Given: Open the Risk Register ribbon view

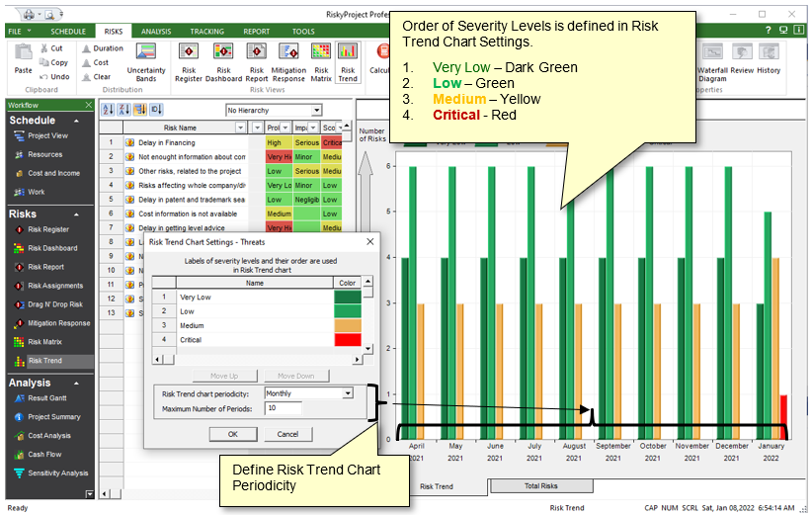Looking at the screenshot, I should [188, 62].
